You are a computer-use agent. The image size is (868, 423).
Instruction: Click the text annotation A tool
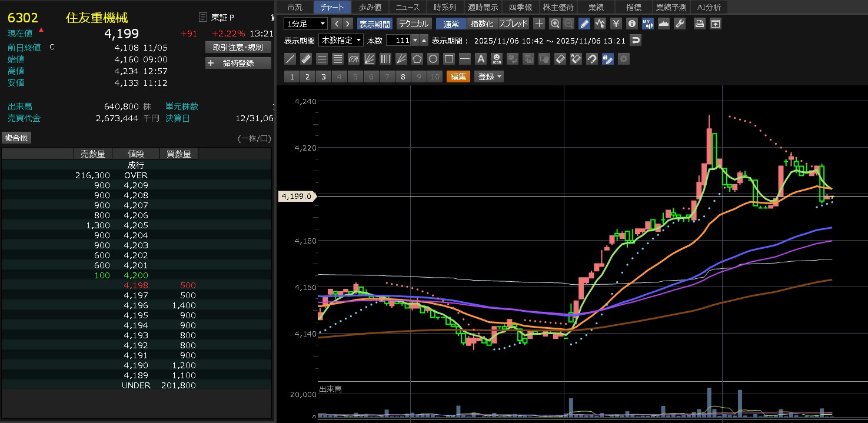click(481, 59)
